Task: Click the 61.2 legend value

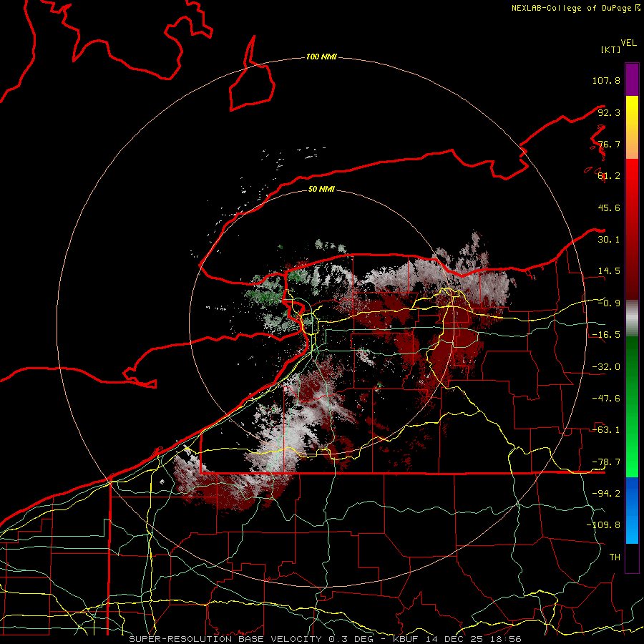Action: tap(609, 176)
